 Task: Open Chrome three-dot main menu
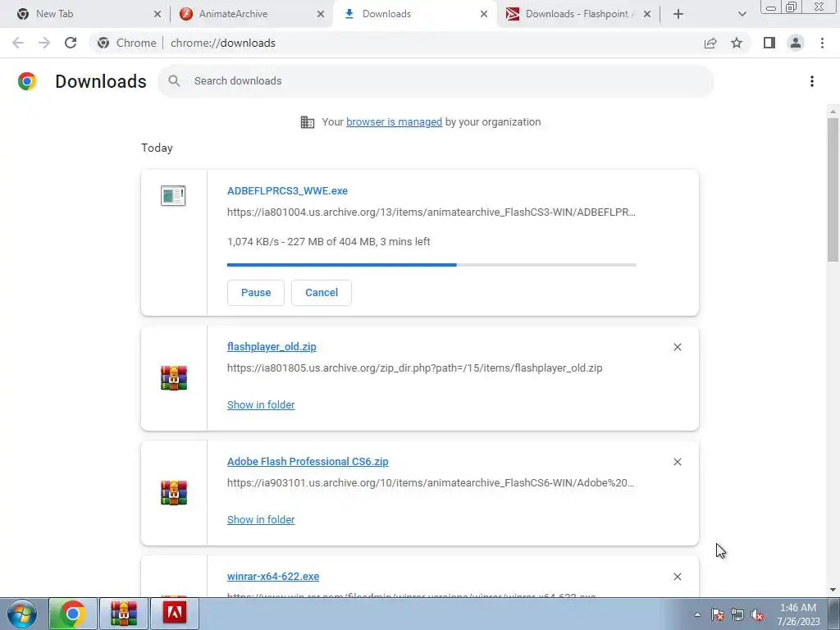[822, 43]
